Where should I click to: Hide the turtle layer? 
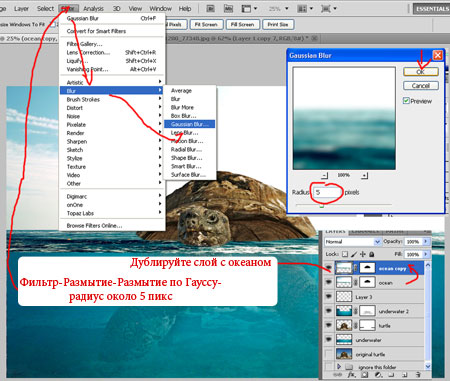coord(329,325)
